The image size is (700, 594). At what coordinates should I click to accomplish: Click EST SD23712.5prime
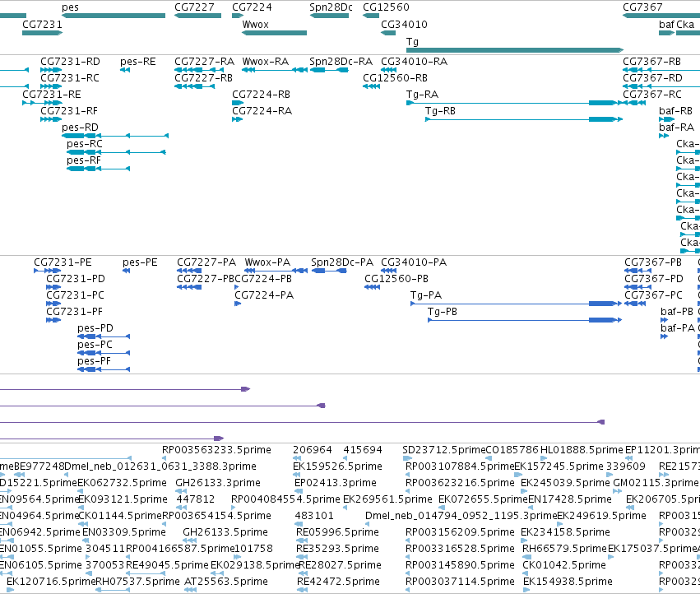click(443, 450)
